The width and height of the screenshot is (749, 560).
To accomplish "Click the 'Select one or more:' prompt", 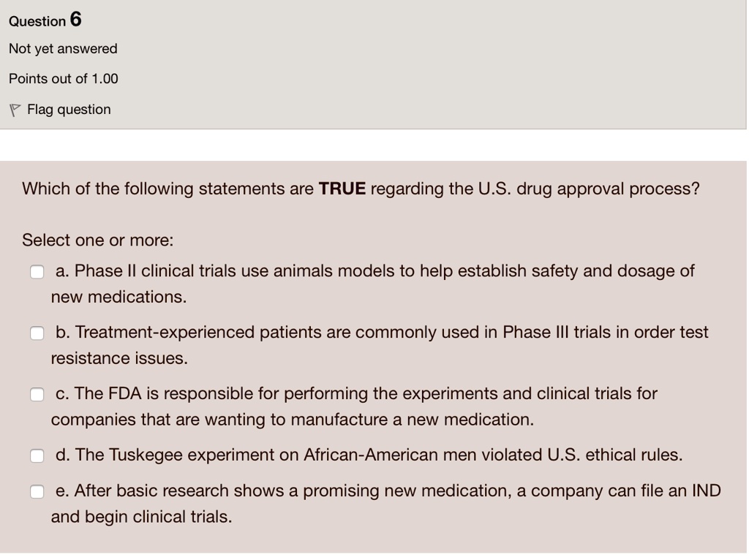I will (x=98, y=241).
